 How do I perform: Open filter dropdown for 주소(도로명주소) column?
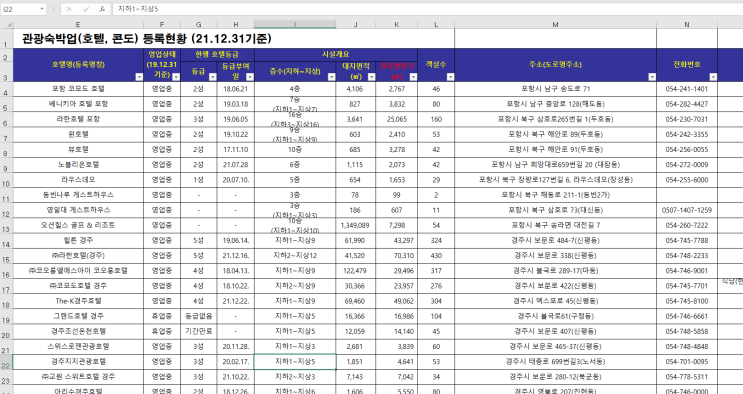pyautogui.click(x=652, y=77)
